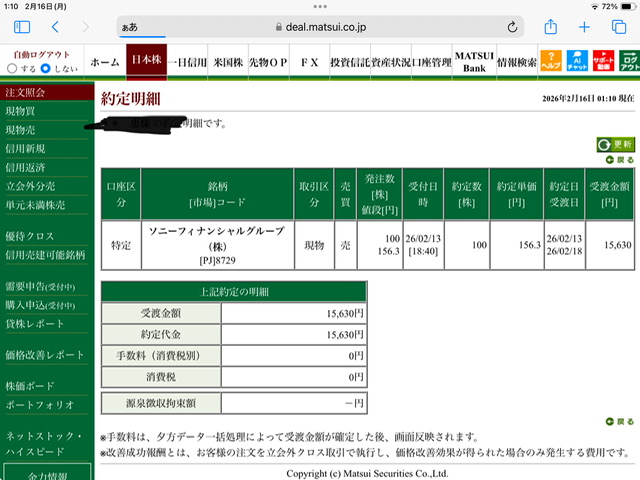Click the 特定 account type cell
The image size is (640, 480).
121,245
